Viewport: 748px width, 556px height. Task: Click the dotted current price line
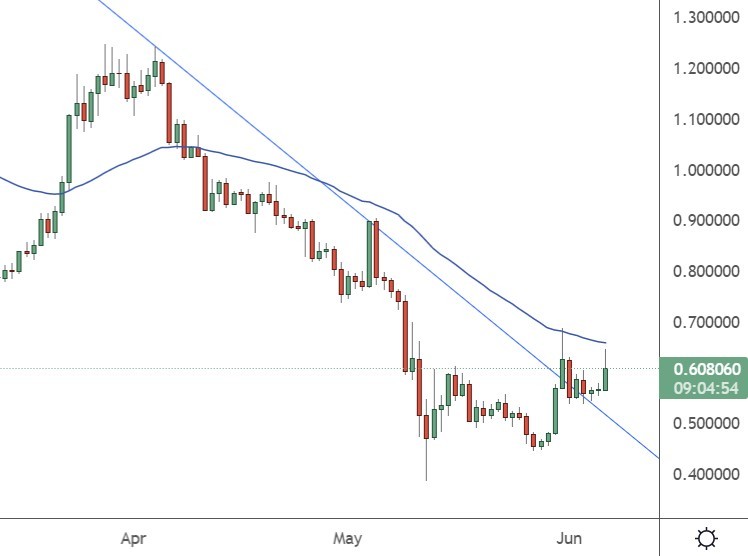pos(300,368)
